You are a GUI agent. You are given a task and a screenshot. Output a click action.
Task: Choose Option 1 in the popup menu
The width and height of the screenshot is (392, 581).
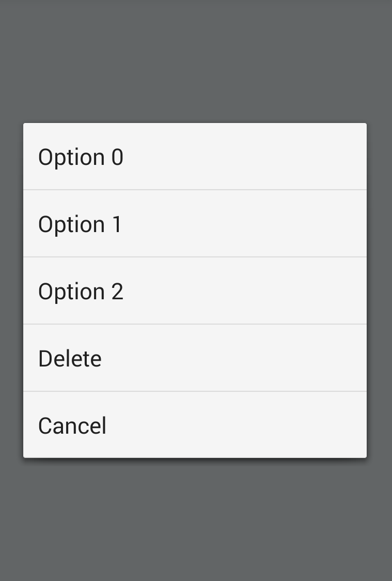click(x=195, y=223)
